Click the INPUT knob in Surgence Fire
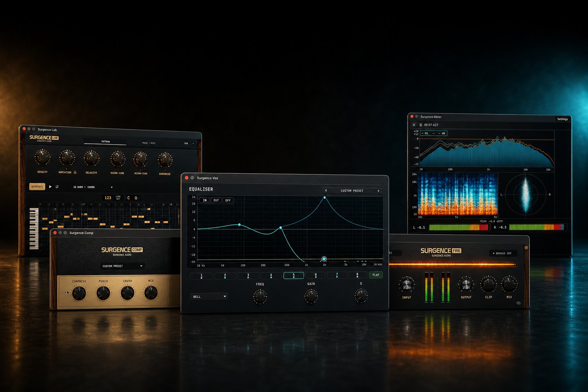This screenshot has width=588, height=392. 407,284
